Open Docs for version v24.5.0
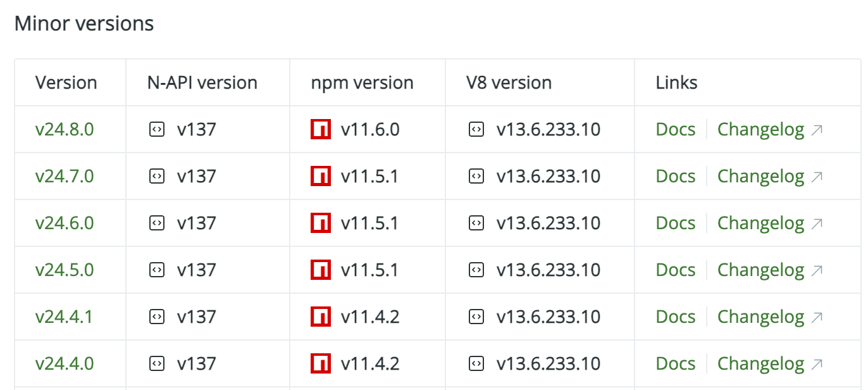The height and width of the screenshot is (390, 868). pyautogui.click(x=675, y=269)
